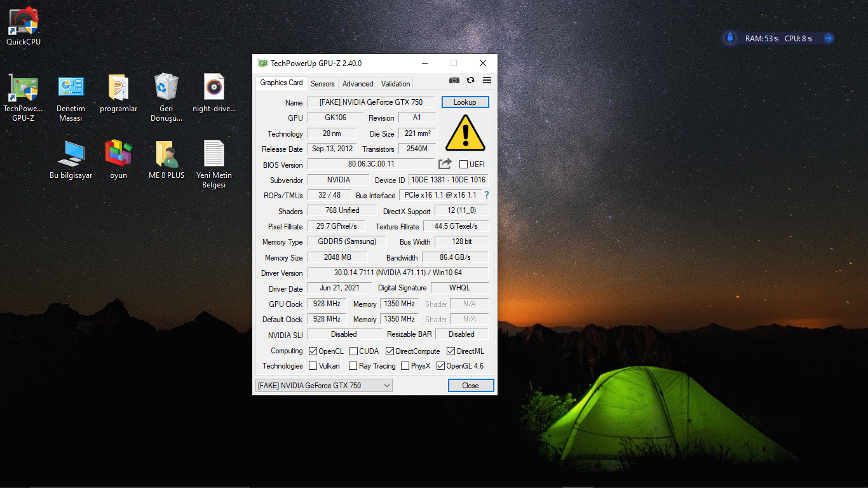This screenshot has width=868, height=488.
Task: Click the Release Date value Sep 13, 2012
Action: (x=332, y=149)
